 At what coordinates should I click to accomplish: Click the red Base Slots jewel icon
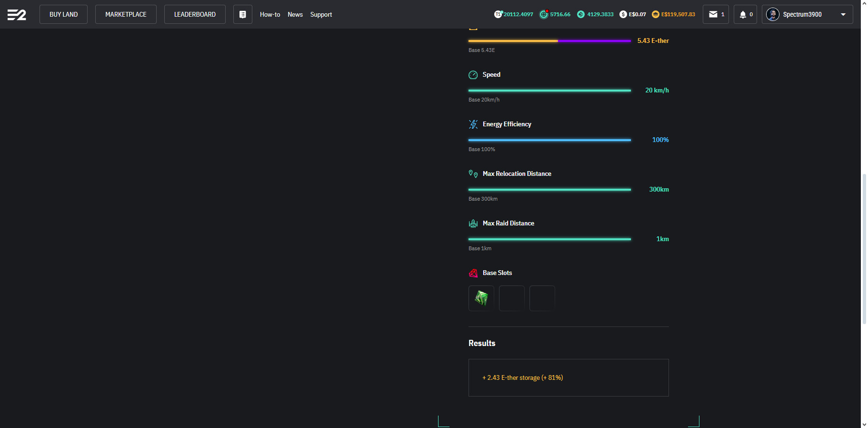[473, 273]
